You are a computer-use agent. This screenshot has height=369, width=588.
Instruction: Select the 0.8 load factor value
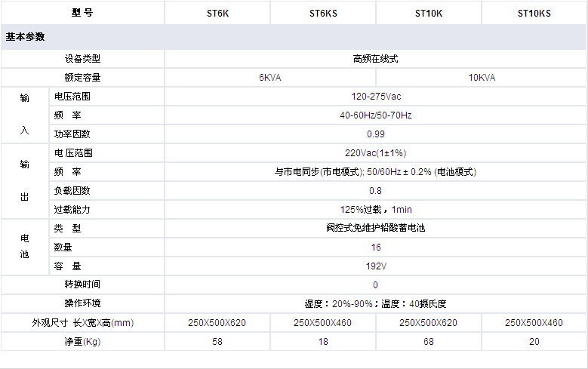[x=375, y=191]
